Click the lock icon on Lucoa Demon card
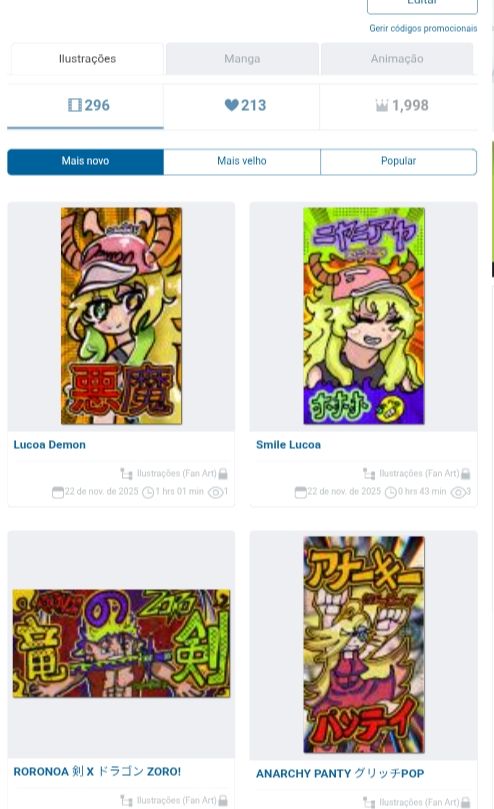The height and width of the screenshot is (809, 494). [223, 473]
